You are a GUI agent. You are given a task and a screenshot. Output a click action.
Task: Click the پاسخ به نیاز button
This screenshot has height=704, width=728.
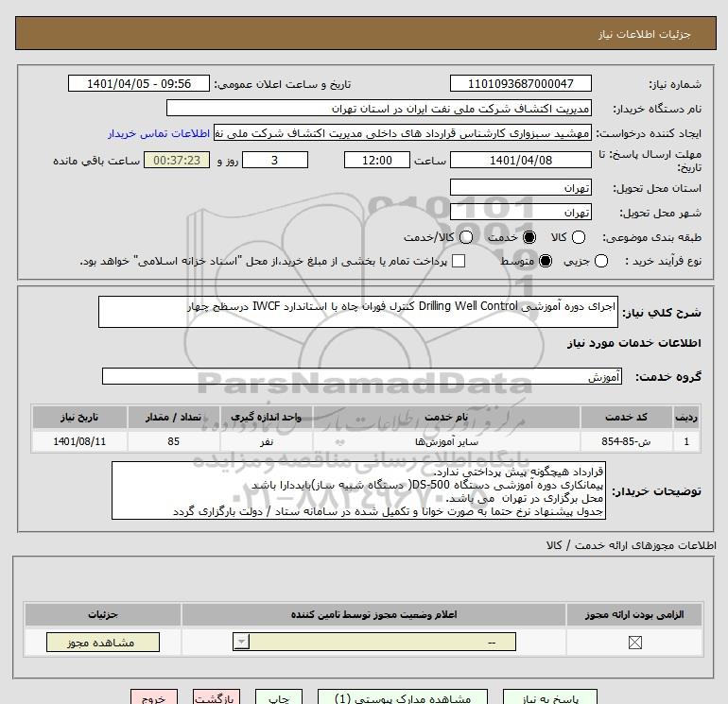click(x=550, y=697)
